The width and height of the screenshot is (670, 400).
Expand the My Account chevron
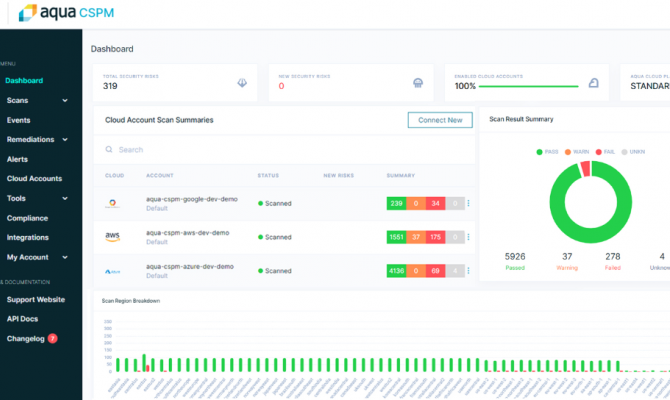point(65,257)
